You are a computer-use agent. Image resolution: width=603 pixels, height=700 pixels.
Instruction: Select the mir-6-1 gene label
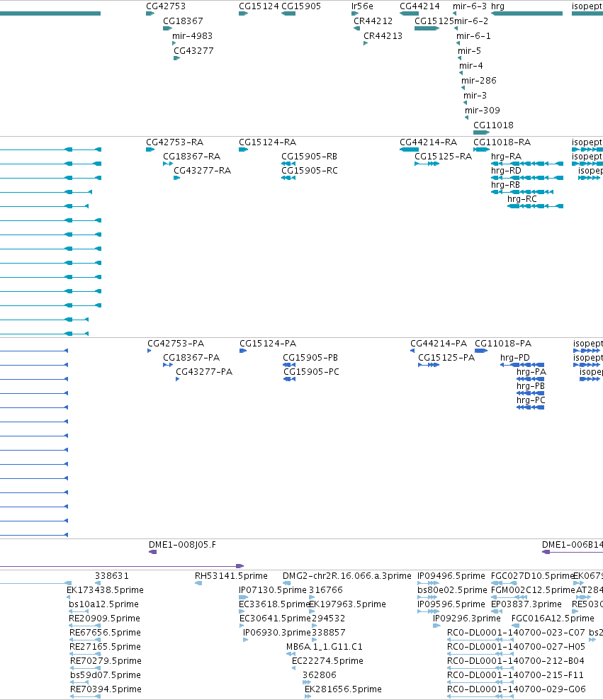473,35
